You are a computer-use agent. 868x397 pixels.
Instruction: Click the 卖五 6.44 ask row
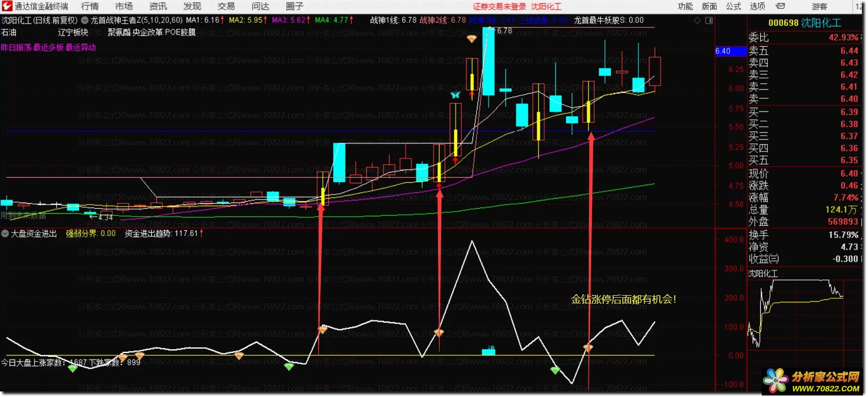(x=804, y=51)
